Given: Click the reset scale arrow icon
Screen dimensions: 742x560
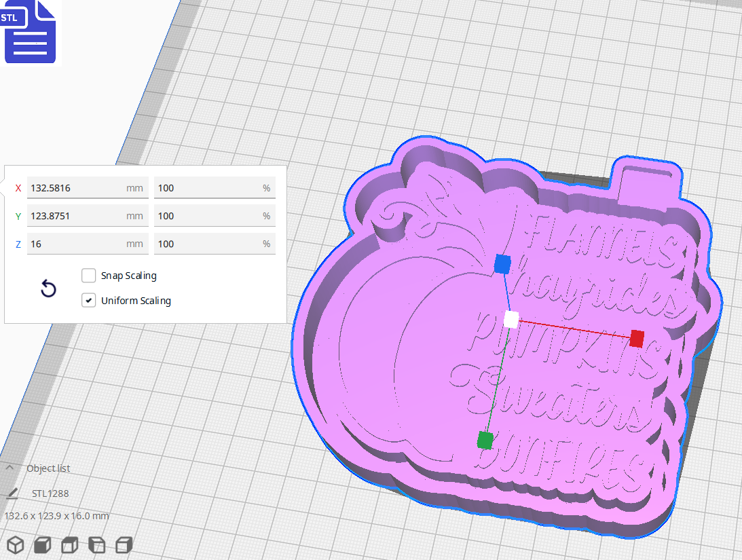Looking at the screenshot, I should click(x=48, y=288).
